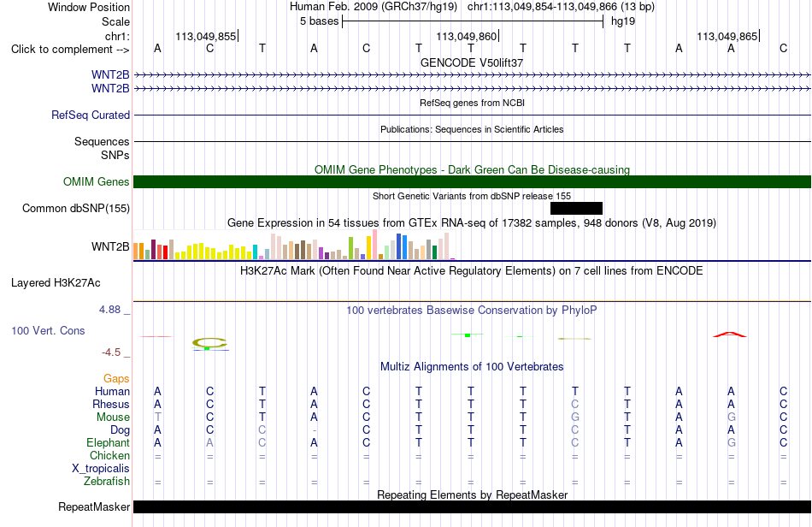Open "Publications: Sequences in Scientific Articles" title

tap(472, 129)
